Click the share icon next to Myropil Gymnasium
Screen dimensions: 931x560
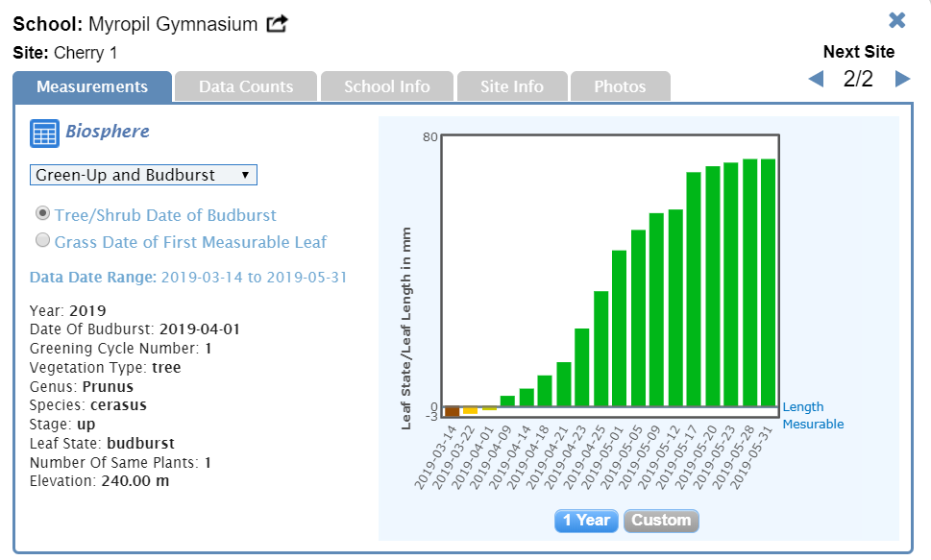(277, 24)
